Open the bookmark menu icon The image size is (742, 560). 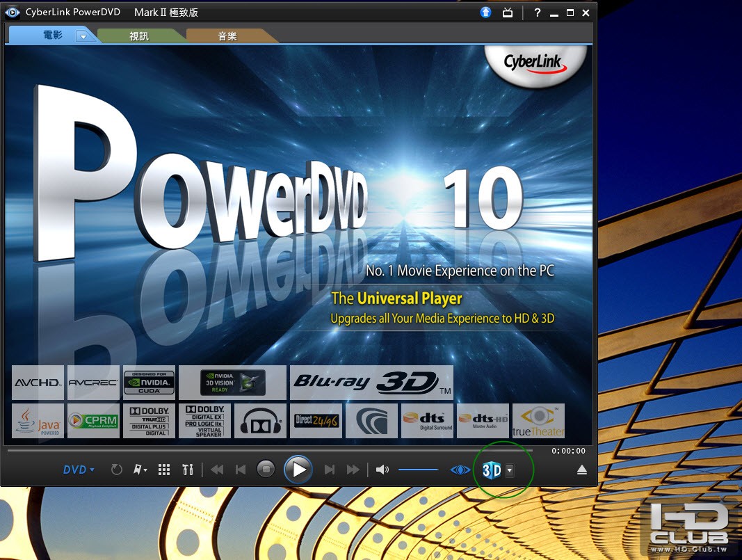140,470
